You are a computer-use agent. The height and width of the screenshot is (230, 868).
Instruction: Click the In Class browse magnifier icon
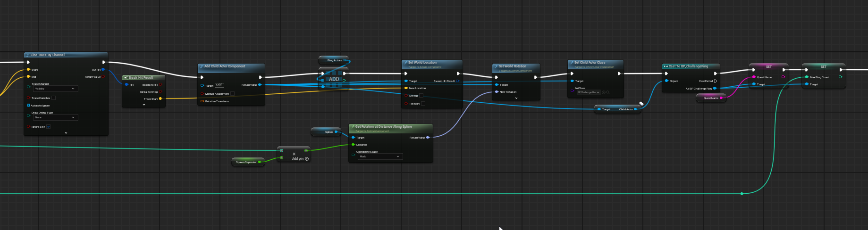click(x=608, y=92)
